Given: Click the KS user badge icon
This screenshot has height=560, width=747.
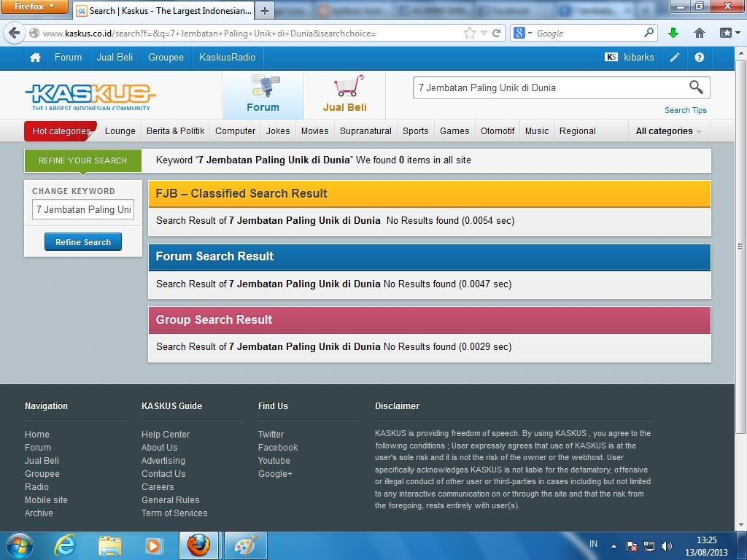Looking at the screenshot, I should pos(611,57).
